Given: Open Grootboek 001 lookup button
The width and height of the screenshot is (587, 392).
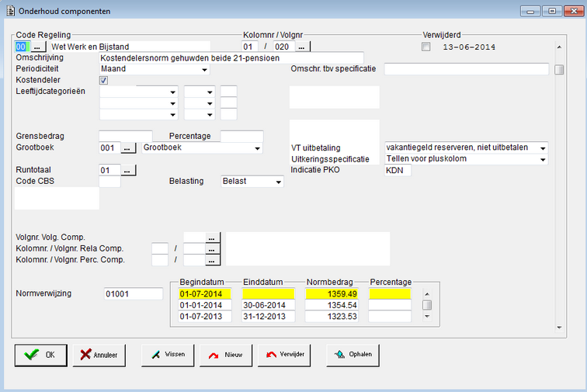Looking at the screenshot, I should click(127, 148).
